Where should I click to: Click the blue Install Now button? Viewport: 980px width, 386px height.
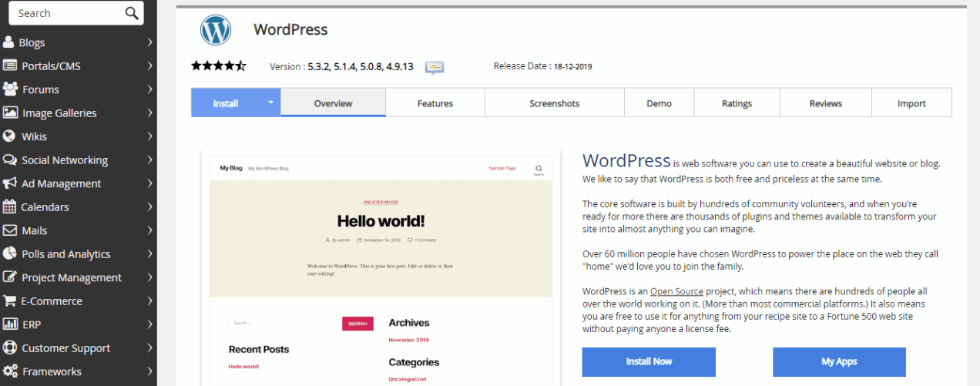(649, 361)
